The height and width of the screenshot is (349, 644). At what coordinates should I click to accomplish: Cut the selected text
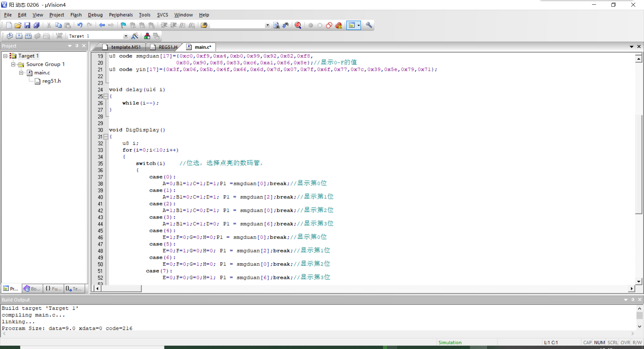(x=49, y=25)
